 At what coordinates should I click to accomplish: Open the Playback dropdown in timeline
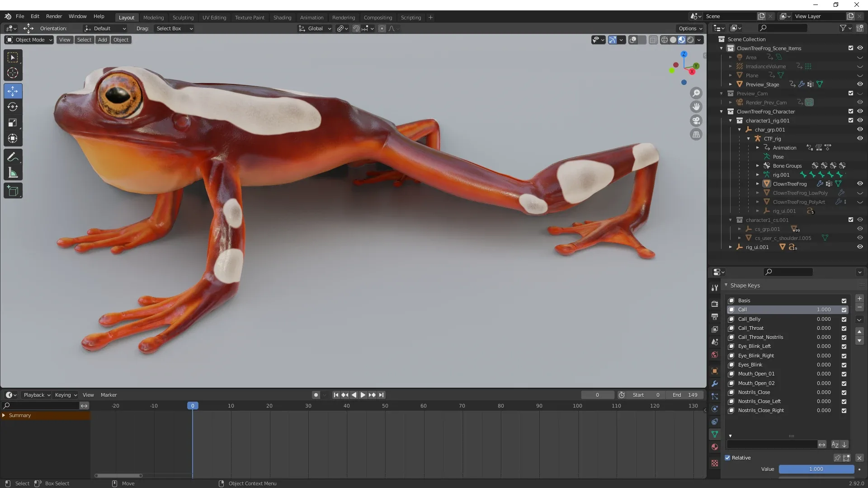(x=37, y=395)
